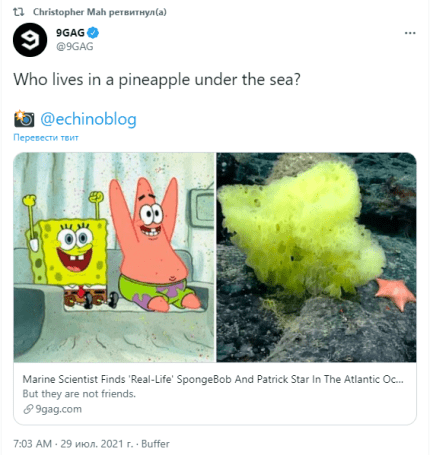Click the tweet text about the pineapple
The height and width of the screenshot is (455, 430).
tap(157, 80)
